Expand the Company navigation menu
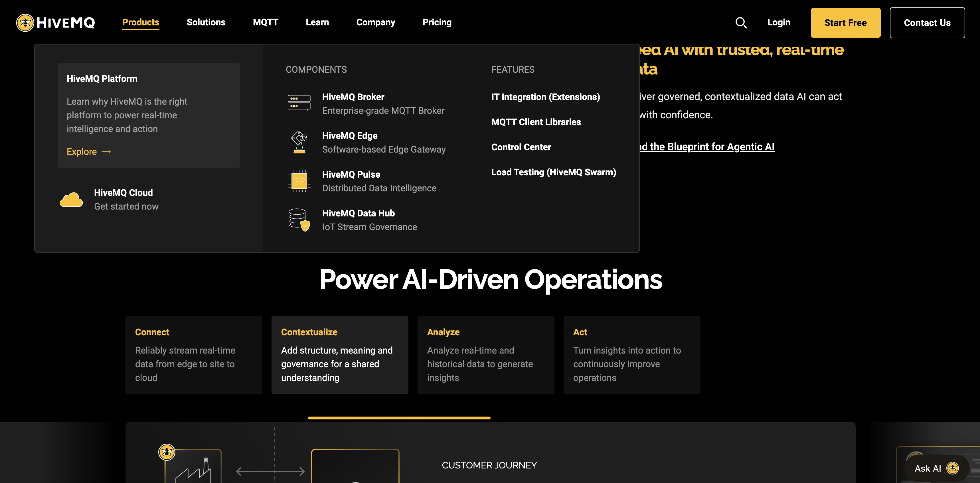Screen dimensions: 980x483 tap(375, 23)
